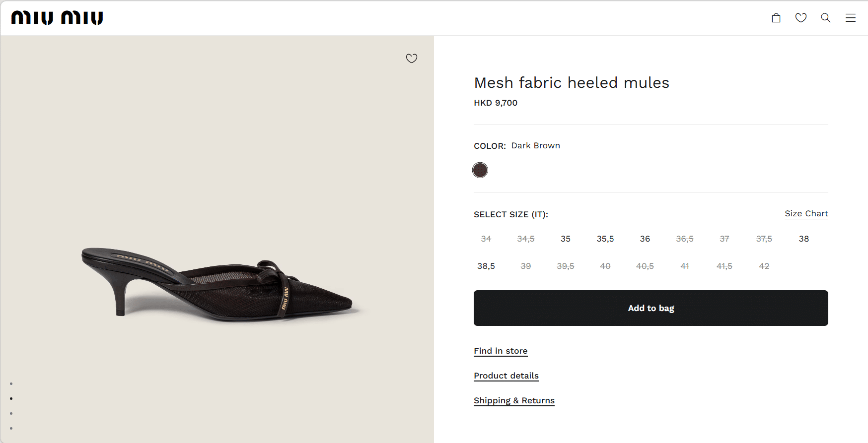
Task: Switch to the third image dot
Action: 11,414
